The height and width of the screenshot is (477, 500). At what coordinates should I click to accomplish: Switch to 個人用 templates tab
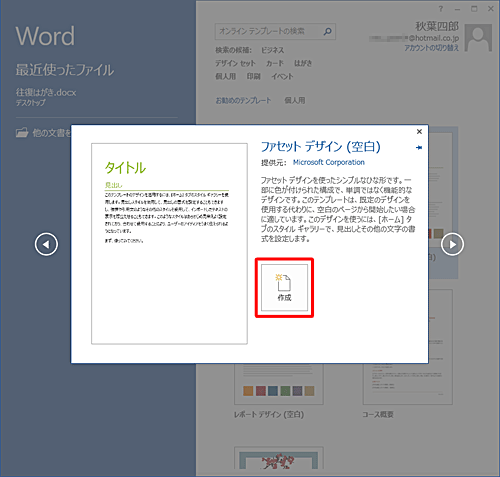coord(295,100)
